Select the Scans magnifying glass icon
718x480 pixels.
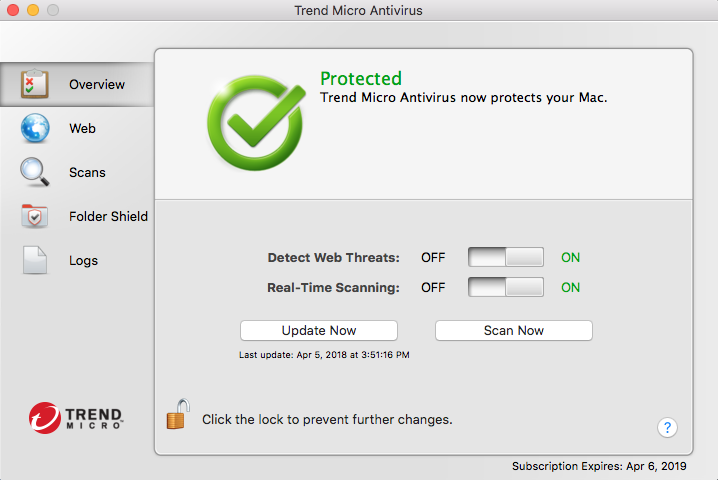click(x=35, y=172)
